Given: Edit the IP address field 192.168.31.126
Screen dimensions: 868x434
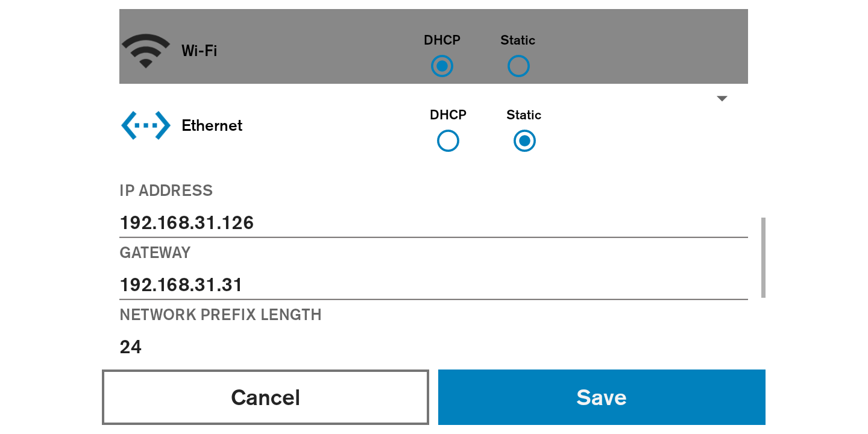Looking at the screenshot, I should tap(433, 223).
